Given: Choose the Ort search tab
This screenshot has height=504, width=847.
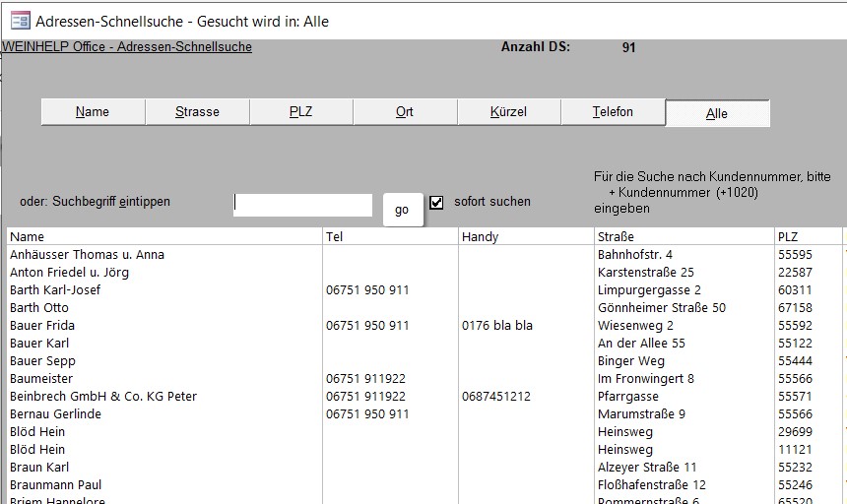Looking at the screenshot, I should (405, 112).
